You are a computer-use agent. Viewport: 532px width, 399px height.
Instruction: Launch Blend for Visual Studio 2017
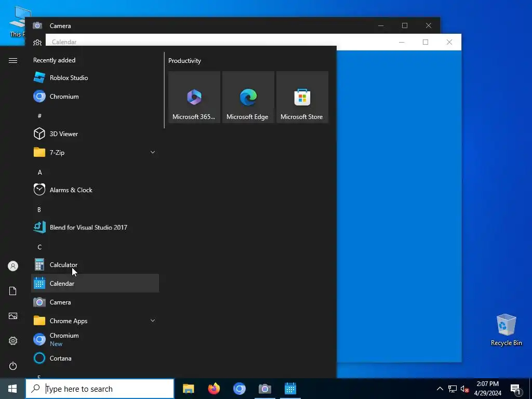[x=95, y=228]
